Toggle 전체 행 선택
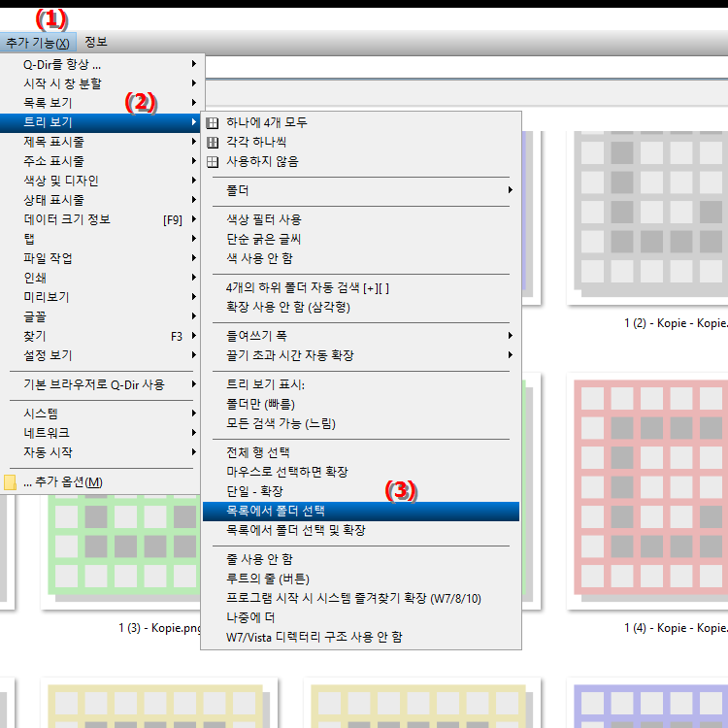This screenshot has height=728, width=728. tap(361, 452)
